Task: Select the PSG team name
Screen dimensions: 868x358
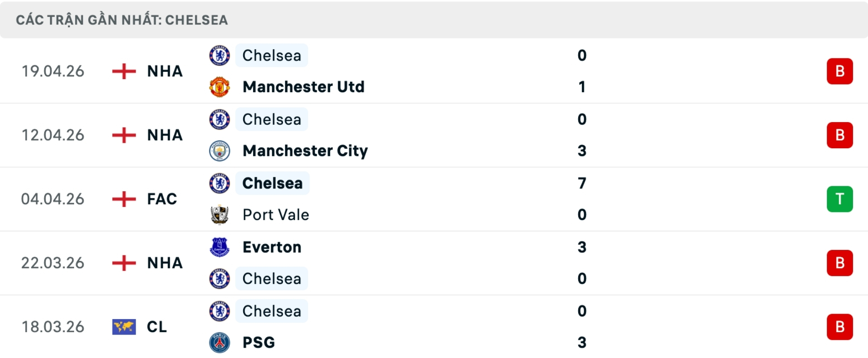Action: [259, 343]
